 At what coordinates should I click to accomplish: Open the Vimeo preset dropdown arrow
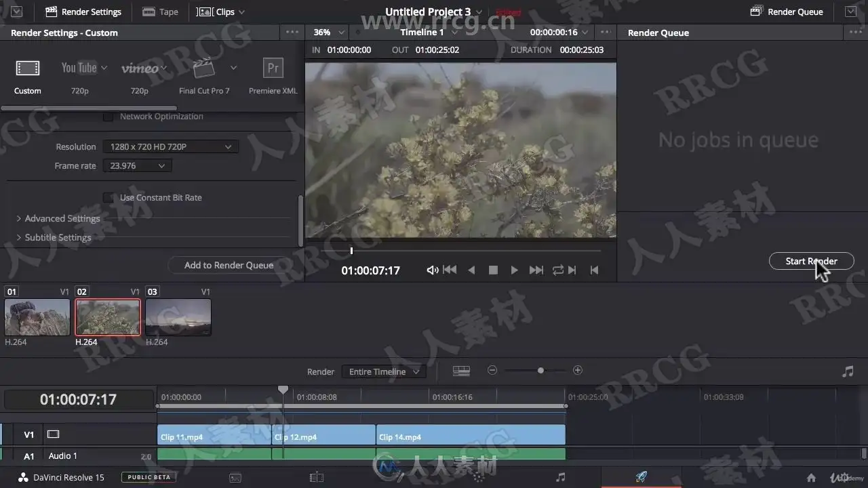(163, 68)
